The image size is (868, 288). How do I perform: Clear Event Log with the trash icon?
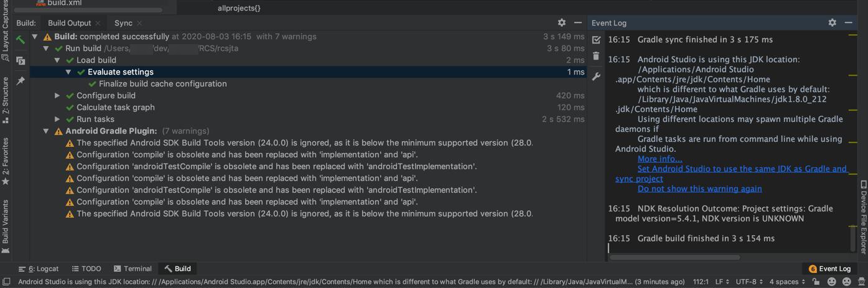point(596,57)
